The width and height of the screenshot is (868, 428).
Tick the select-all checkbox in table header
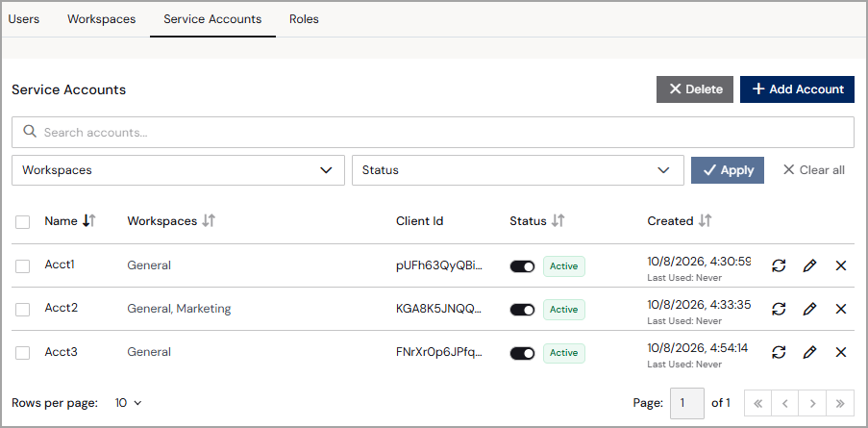point(23,222)
